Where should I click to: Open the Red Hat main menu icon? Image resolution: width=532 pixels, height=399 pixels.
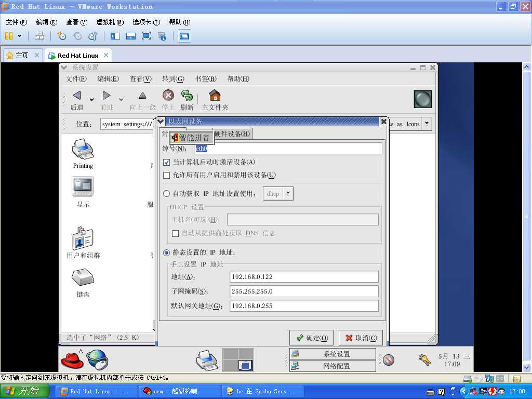click(x=72, y=360)
